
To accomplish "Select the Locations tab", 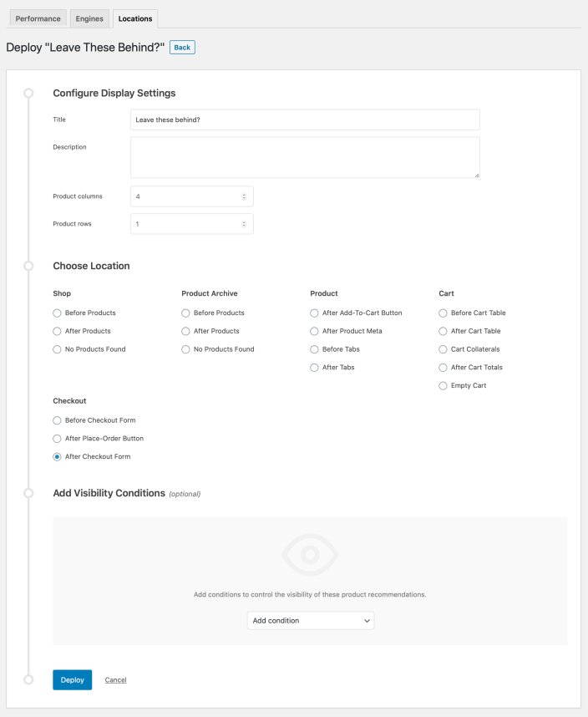I will pos(135,18).
